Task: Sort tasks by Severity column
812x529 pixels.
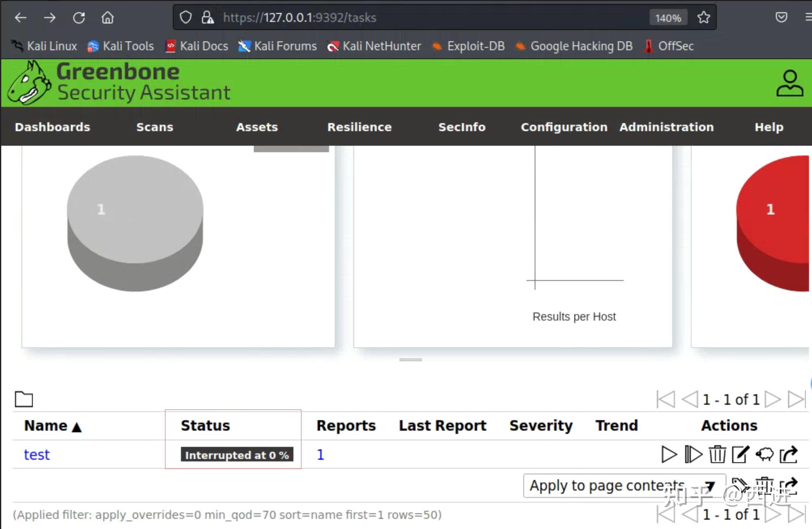Action: click(x=541, y=425)
